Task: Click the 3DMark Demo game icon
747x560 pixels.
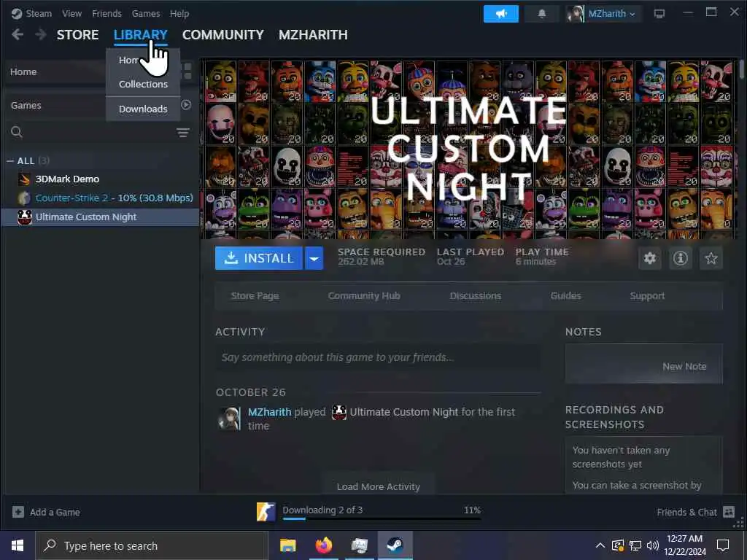Action: pyautogui.click(x=24, y=179)
